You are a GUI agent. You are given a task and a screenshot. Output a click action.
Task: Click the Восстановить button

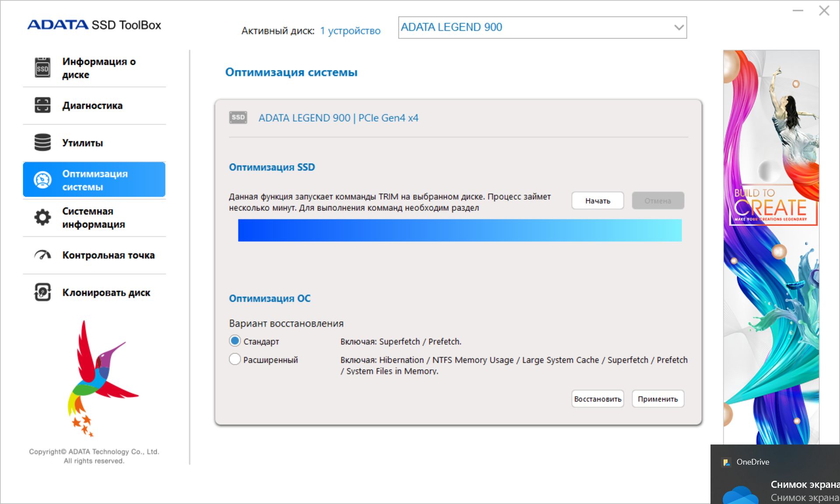pos(598,399)
